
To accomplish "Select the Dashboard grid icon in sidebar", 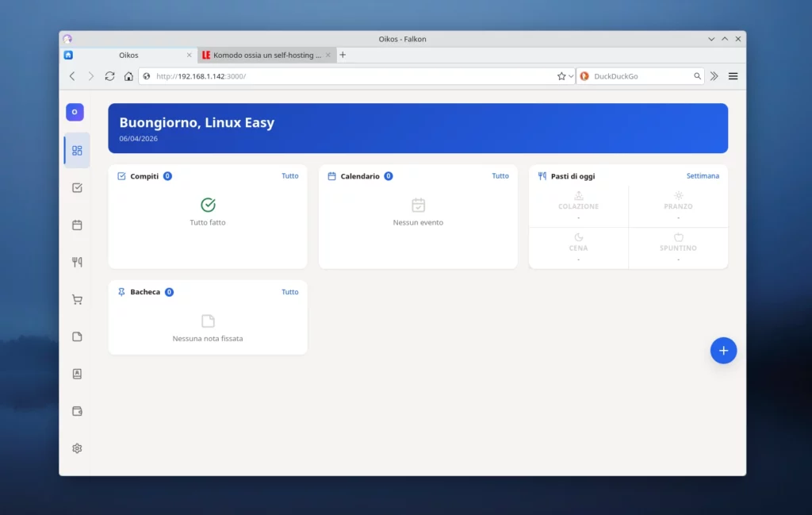I will point(77,151).
